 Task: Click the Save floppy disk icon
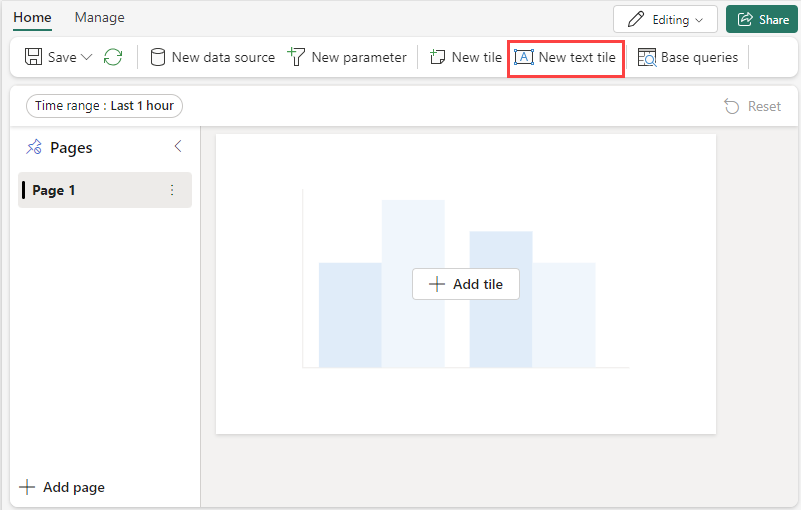tap(34, 57)
